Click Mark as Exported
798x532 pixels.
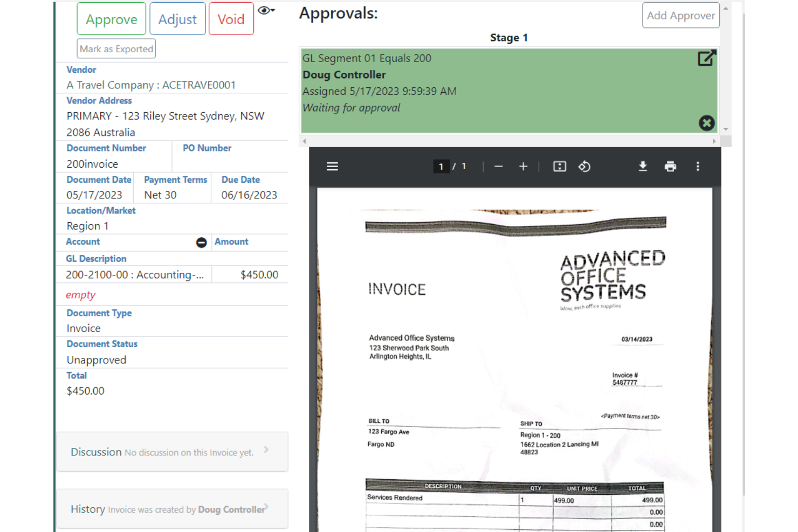point(116,49)
